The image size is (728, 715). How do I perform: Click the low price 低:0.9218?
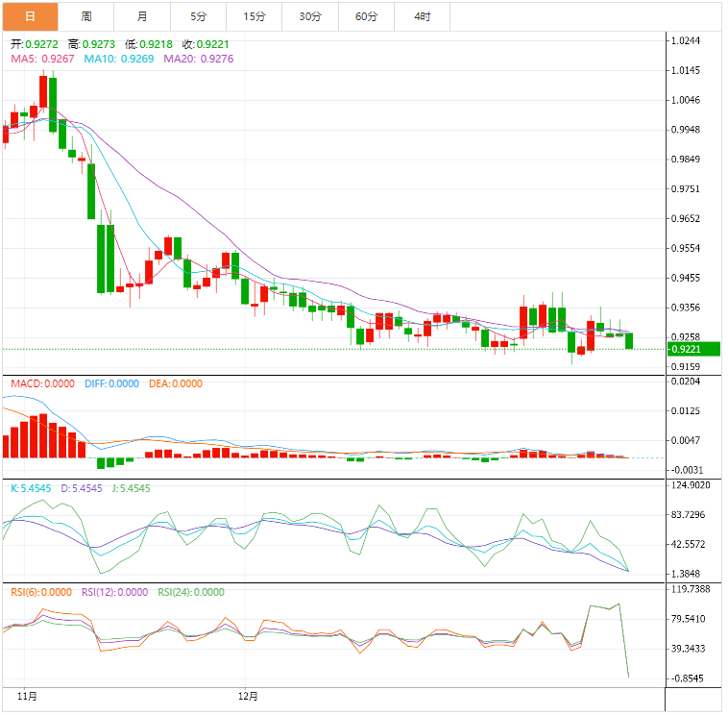pos(149,44)
